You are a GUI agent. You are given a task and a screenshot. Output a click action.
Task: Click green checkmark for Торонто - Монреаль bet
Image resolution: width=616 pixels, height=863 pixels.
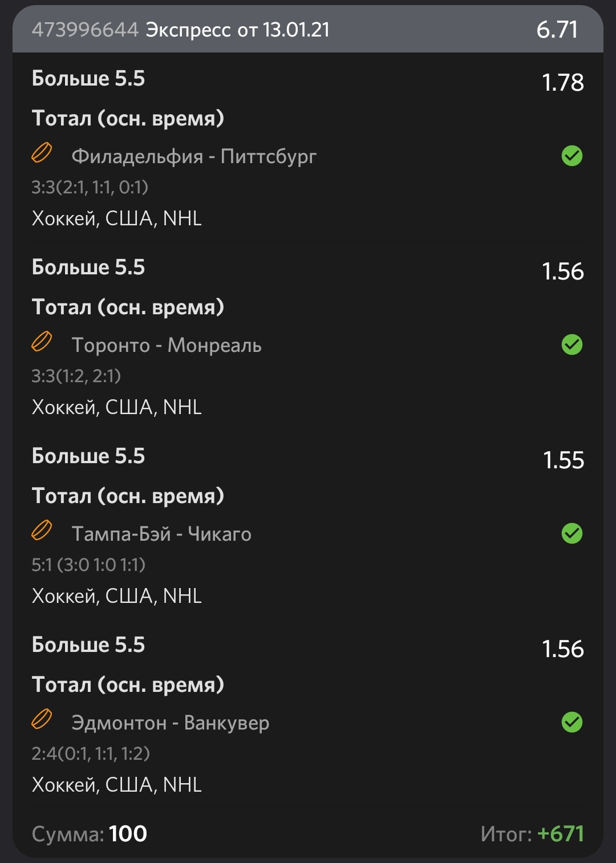572,345
